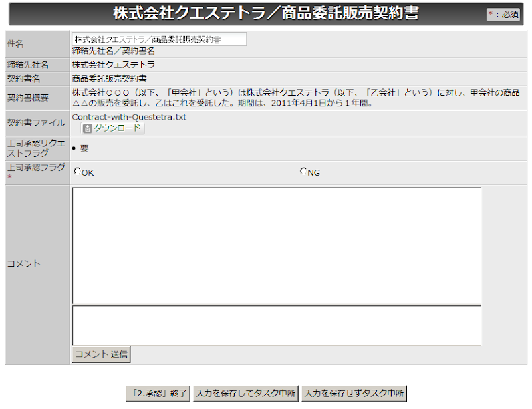The width and height of the screenshot is (532, 409).
Task: Click the ＊：必須 required legend
Action: coord(503,15)
